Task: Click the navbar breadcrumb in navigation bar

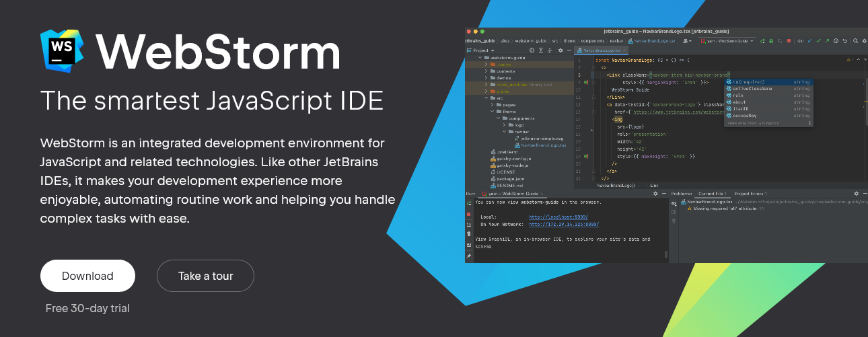Action: tap(616, 41)
